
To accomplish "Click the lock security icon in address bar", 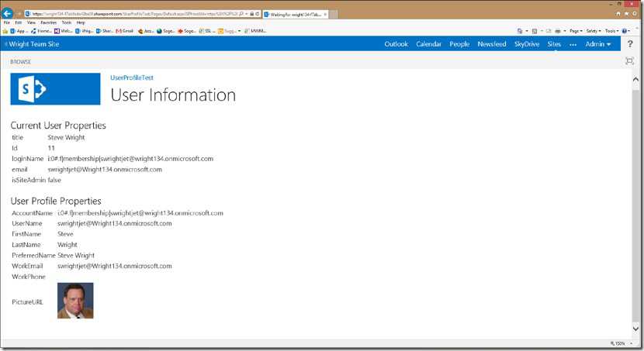I will pyautogui.click(x=251, y=13).
